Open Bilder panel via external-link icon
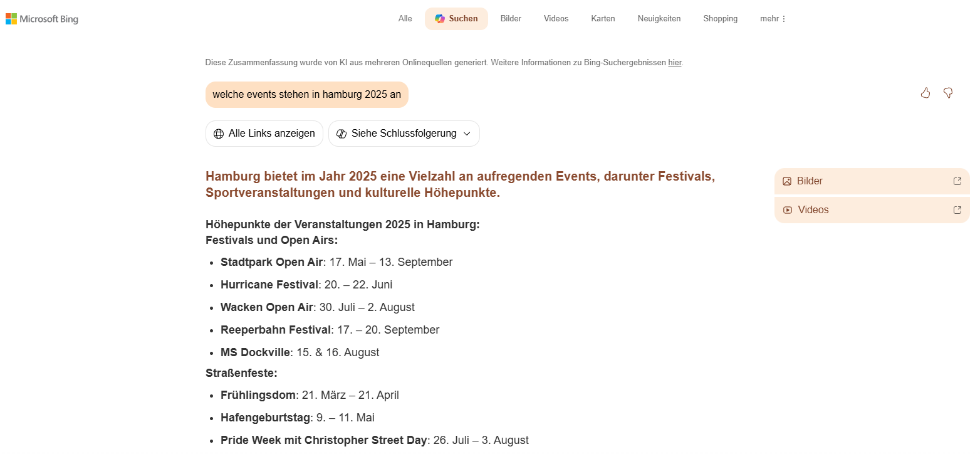The height and width of the screenshot is (454, 980). click(957, 181)
